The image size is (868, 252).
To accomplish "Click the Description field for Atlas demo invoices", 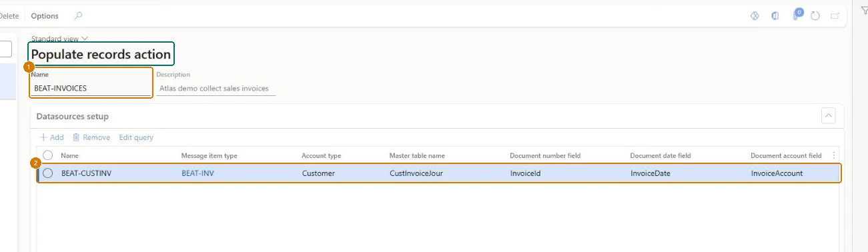I will click(x=216, y=88).
